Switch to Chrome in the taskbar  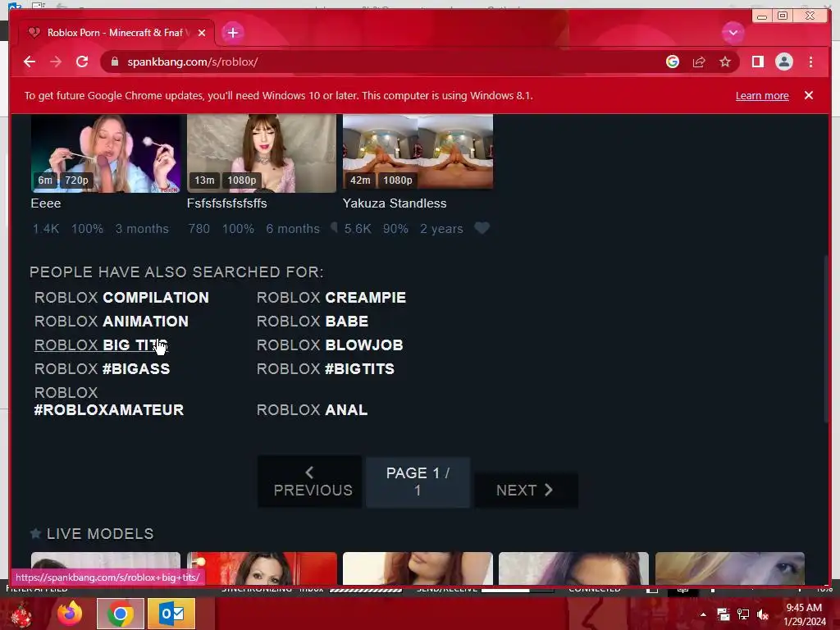point(121,614)
